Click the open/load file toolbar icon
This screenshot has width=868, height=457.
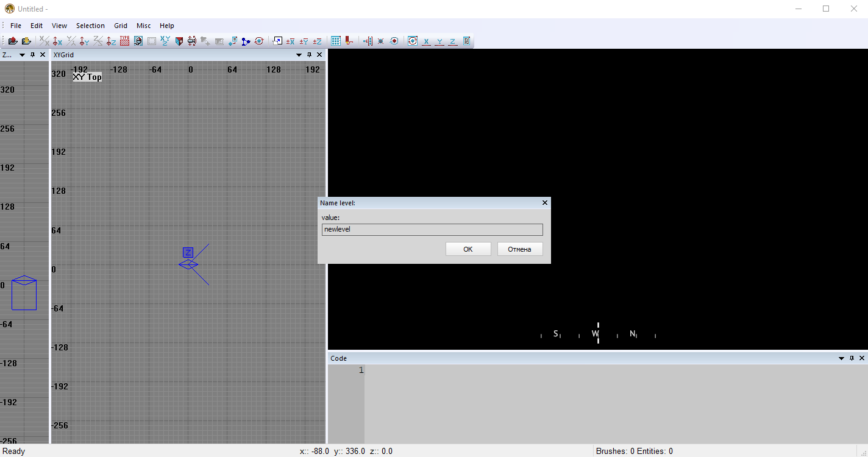(12, 41)
